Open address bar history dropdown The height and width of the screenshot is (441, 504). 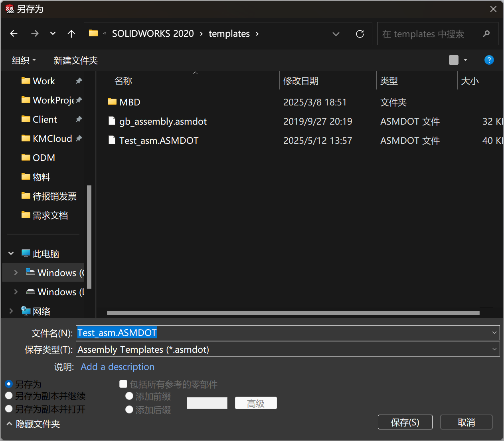[x=336, y=34]
